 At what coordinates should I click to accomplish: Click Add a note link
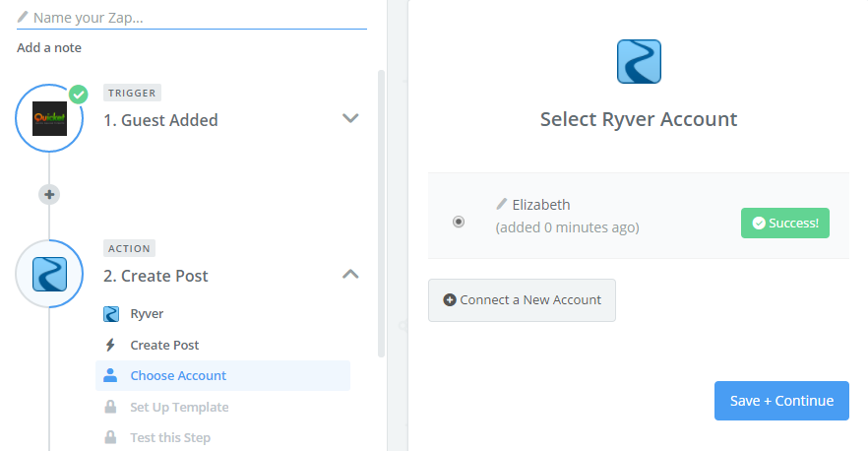[x=49, y=48]
